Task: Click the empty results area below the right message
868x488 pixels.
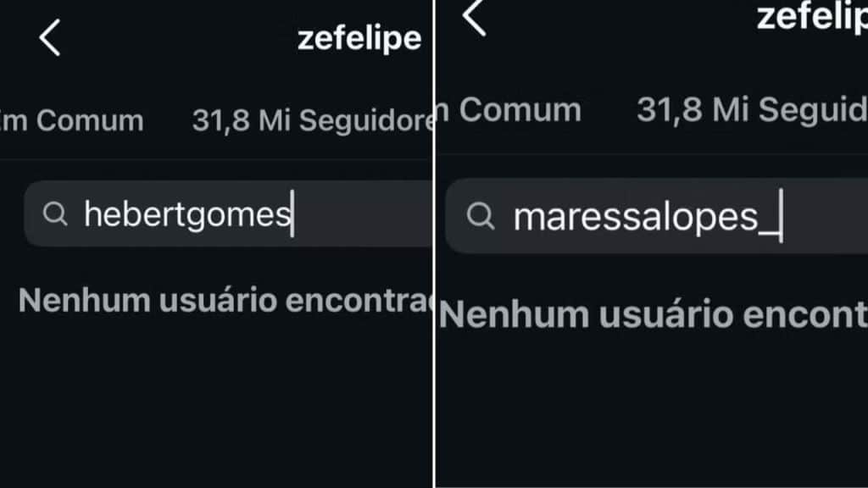Action: click(x=653, y=407)
